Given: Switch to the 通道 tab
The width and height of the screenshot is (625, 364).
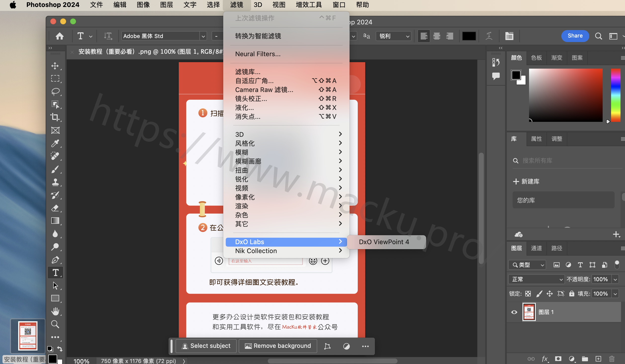Looking at the screenshot, I should (536, 248).
